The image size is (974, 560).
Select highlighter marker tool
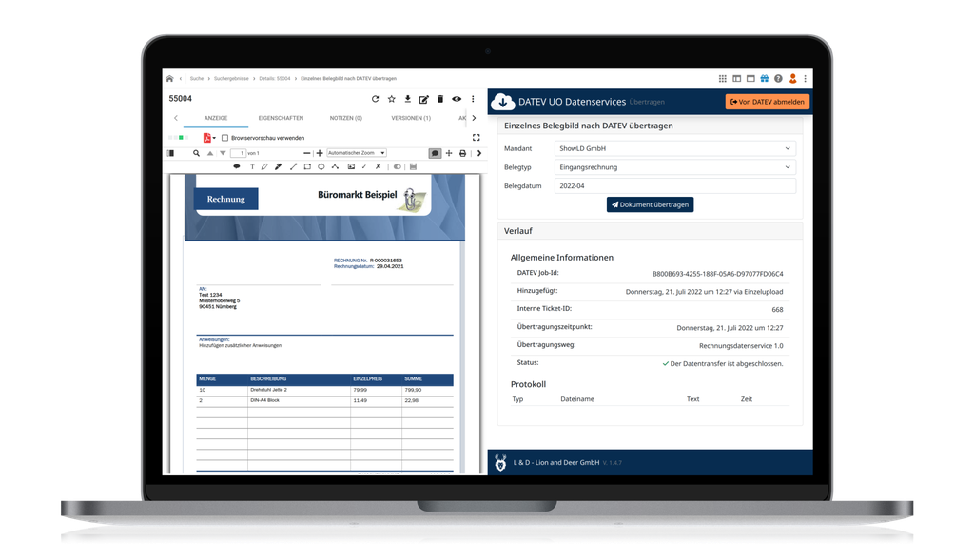tap(279, 167)
